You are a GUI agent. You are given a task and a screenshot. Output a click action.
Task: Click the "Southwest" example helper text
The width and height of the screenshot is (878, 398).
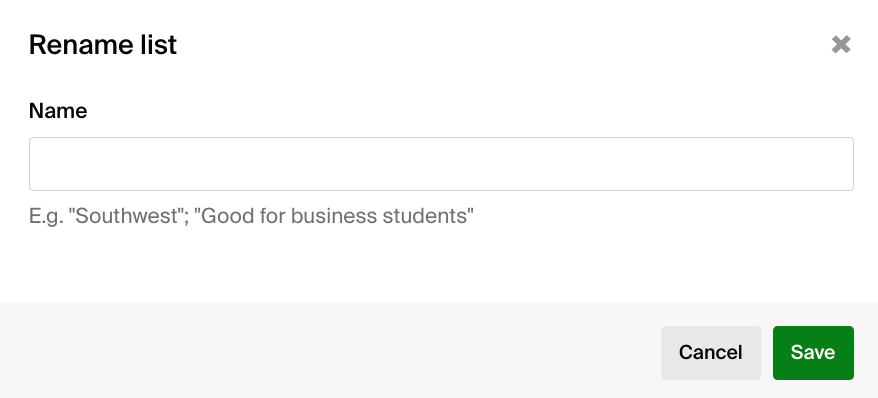pyautogui.click(x=251, y=216)
